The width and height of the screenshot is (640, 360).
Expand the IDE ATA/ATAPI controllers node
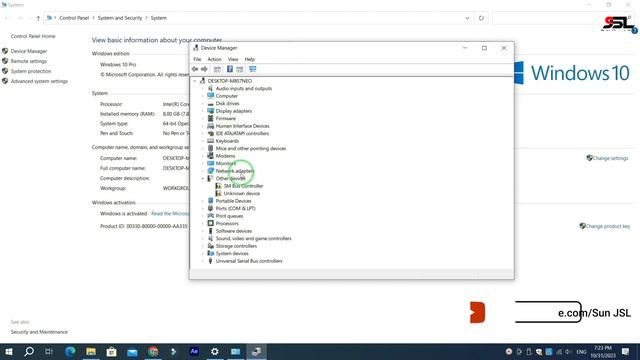coord(203,133)
